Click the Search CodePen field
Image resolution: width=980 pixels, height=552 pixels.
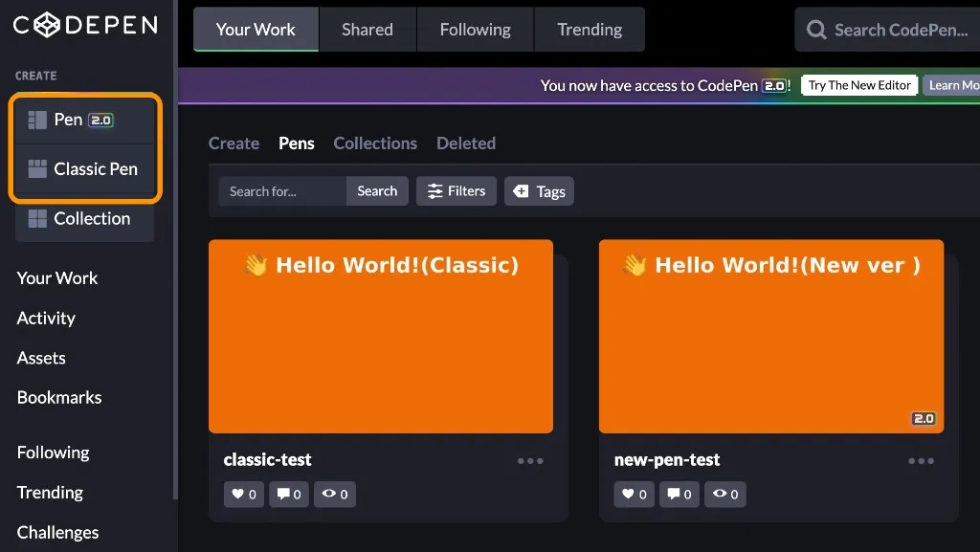[887, 30]
